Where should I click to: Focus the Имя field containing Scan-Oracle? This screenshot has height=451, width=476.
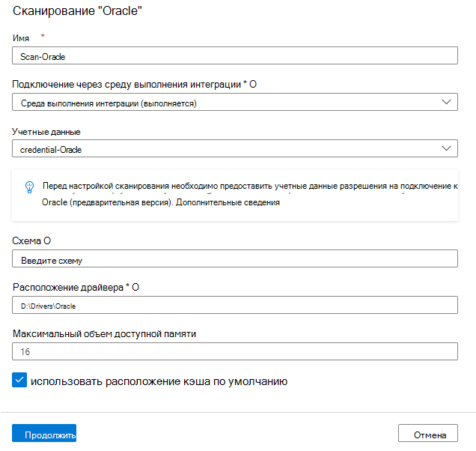[235, 55]
